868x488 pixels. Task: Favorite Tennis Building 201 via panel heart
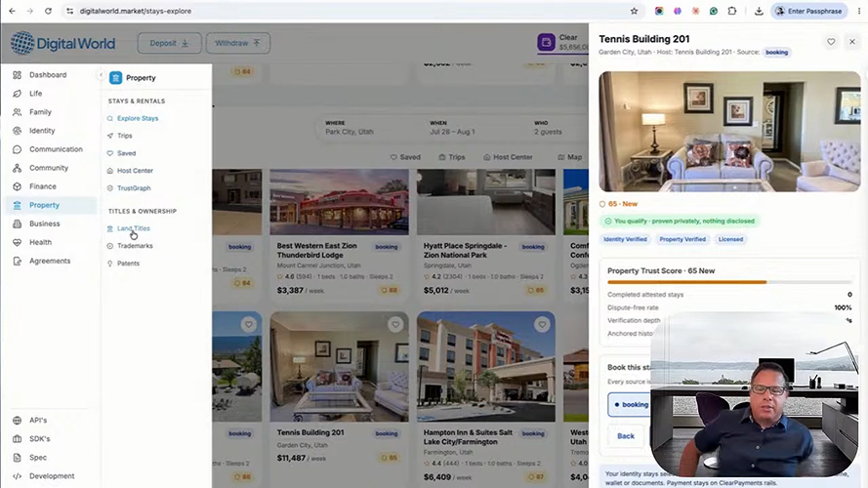[831, 42]
